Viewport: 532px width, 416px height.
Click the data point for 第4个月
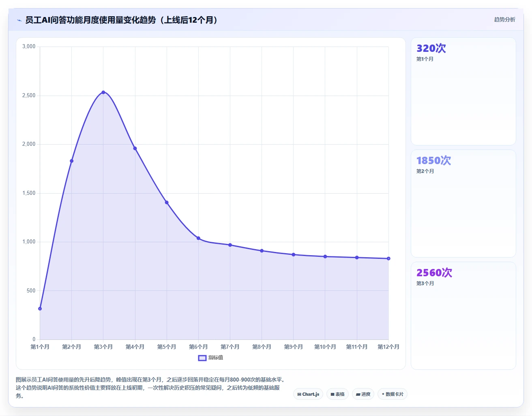[x=135, y=148]
